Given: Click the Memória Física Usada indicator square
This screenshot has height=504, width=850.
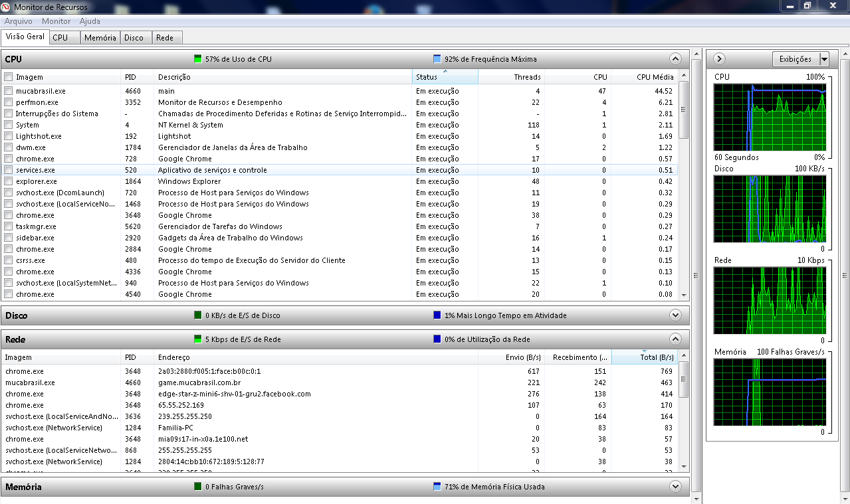Looking at the screenshot, I should [x=437, y=487].
